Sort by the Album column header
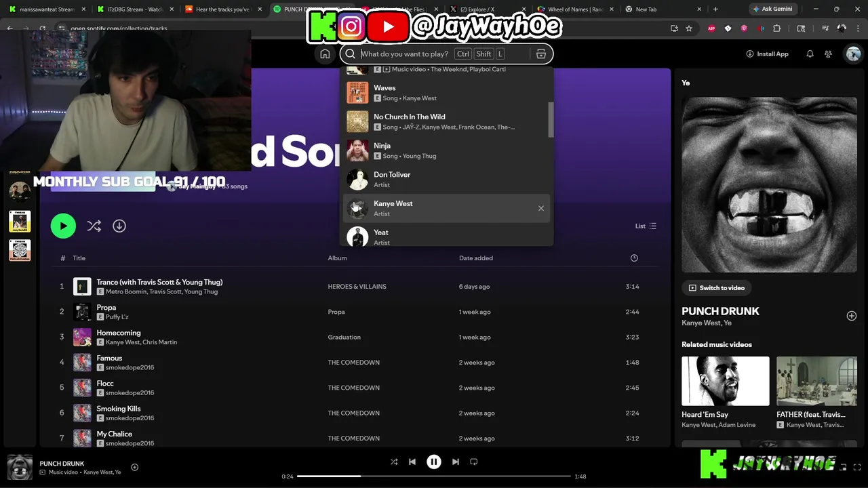The height and width of the screenshot is (488, 868). (x=337, y=258)
